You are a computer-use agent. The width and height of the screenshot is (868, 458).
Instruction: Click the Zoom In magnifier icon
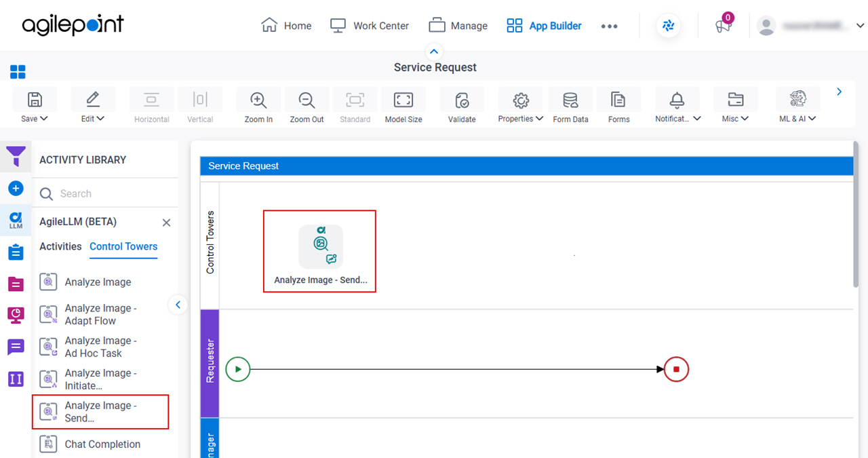(258, 100)
